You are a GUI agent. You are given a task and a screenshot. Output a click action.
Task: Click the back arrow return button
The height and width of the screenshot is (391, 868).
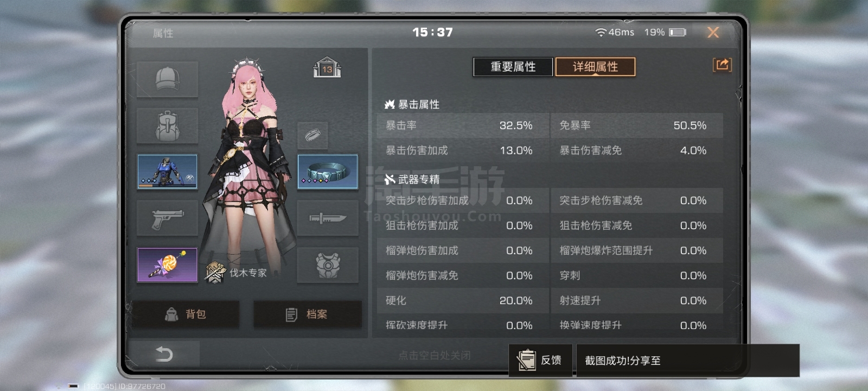[164, 354]
